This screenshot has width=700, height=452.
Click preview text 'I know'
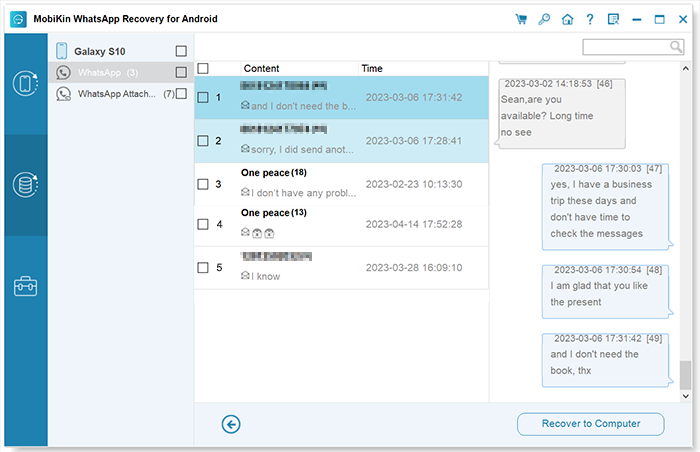pyautogui.click(x=266, y=276)
